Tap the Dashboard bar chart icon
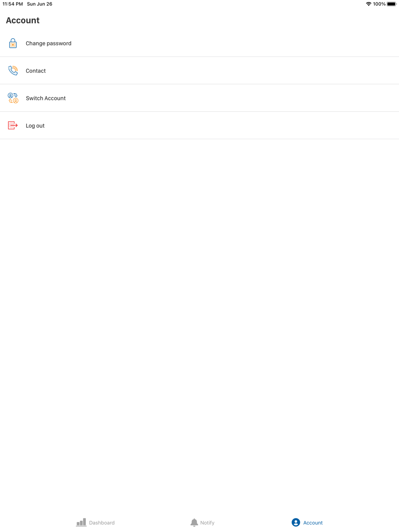 [81, 522]
